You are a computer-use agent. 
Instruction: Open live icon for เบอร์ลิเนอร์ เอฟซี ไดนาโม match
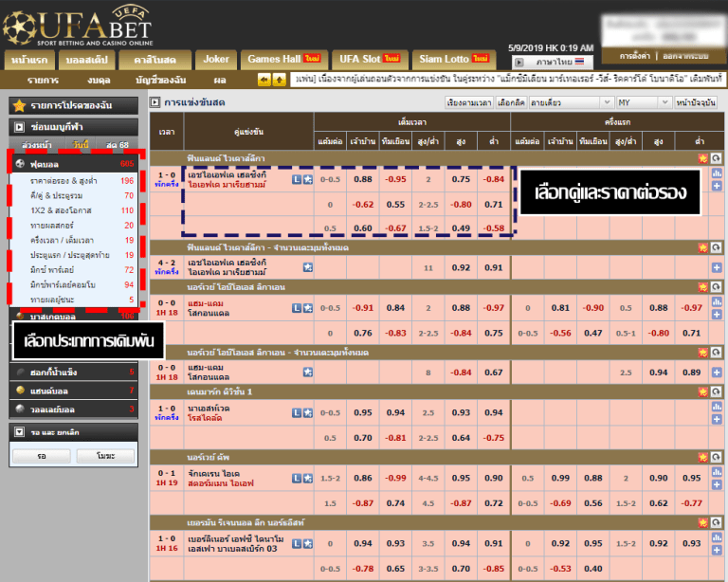click(x=297, y=543)
